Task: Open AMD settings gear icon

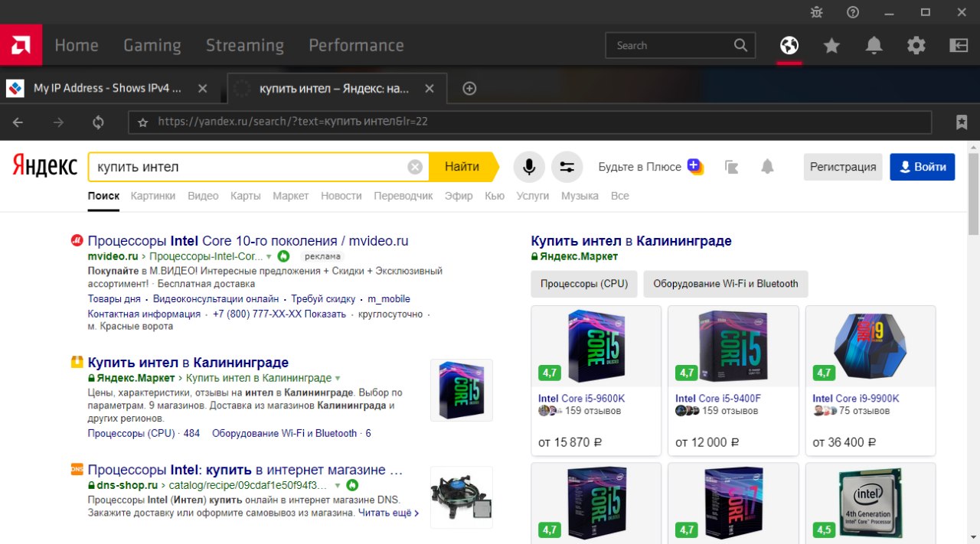Action: coord(916,46)
